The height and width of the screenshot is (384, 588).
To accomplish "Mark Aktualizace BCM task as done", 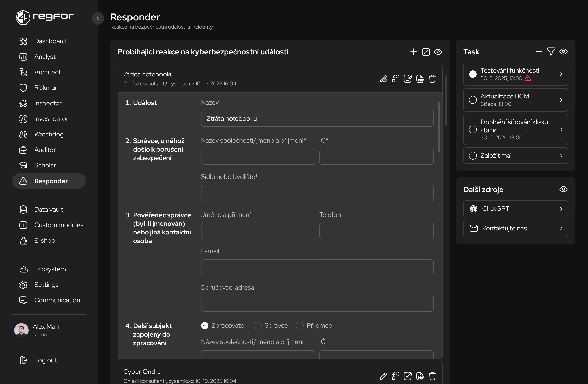I will (x=473, y=100).
